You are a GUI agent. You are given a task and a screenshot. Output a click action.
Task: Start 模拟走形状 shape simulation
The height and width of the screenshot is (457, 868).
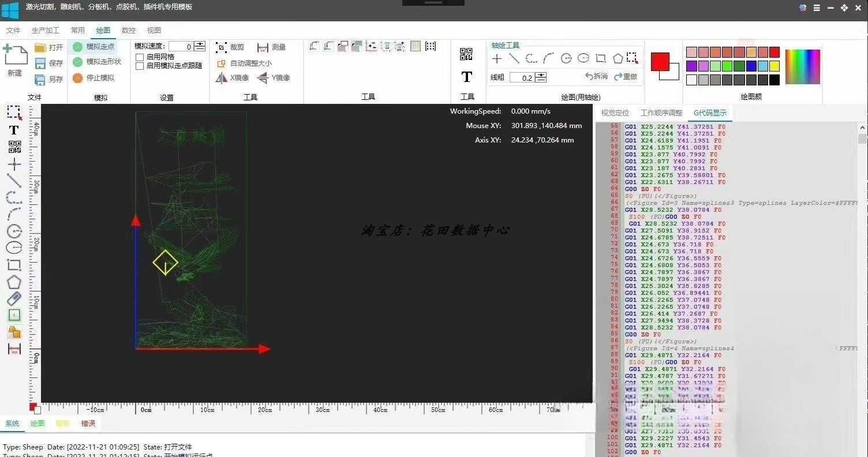pyautogui.click(x=98, y=62)
